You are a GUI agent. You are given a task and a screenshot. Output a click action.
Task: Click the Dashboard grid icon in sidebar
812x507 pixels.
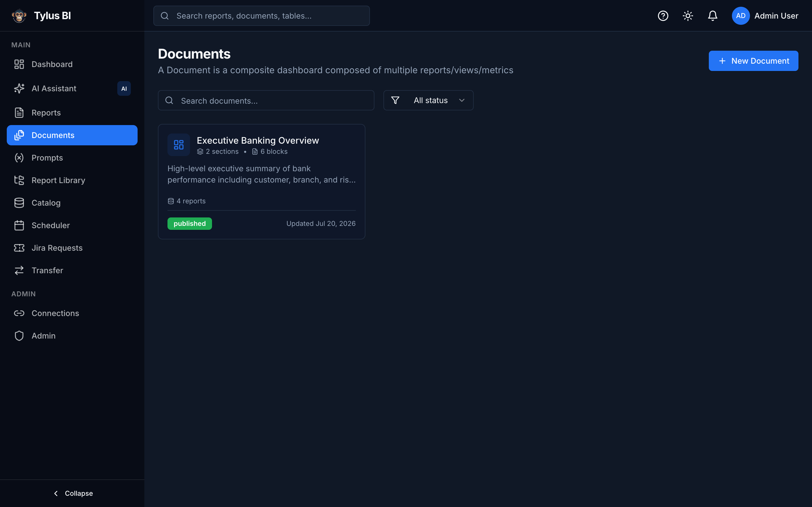pyautogui.click(x=19, y=64)
